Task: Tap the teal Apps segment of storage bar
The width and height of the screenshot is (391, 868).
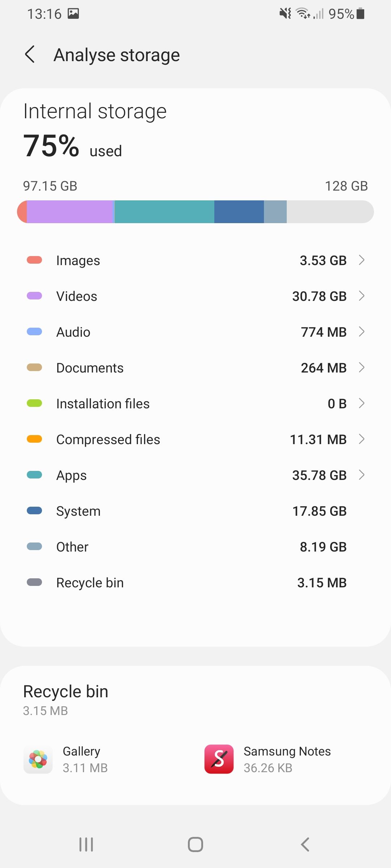Action: click(164, 212)
